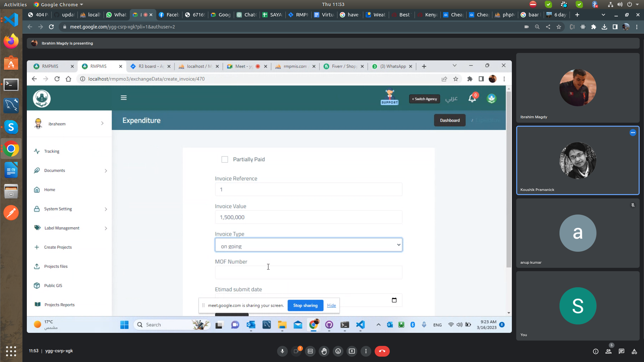
Task: Open Meet activities panel icon
Action: click(x=634, y=351)
